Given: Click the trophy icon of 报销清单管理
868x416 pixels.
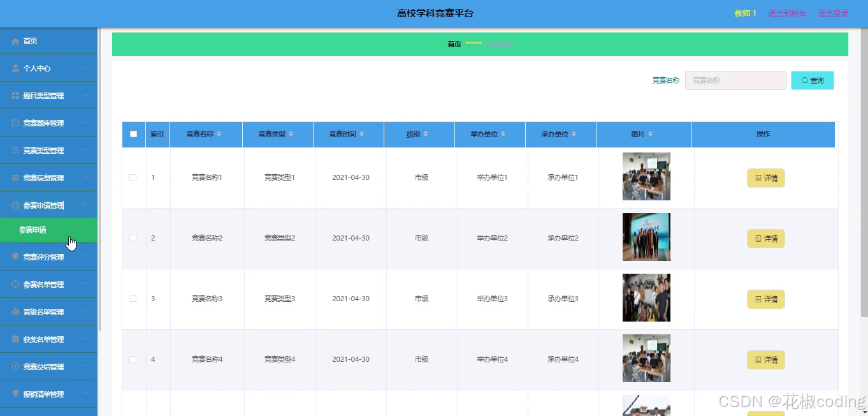Looking at the screenshot, I should pyautogui.click(x=15, y=394).
